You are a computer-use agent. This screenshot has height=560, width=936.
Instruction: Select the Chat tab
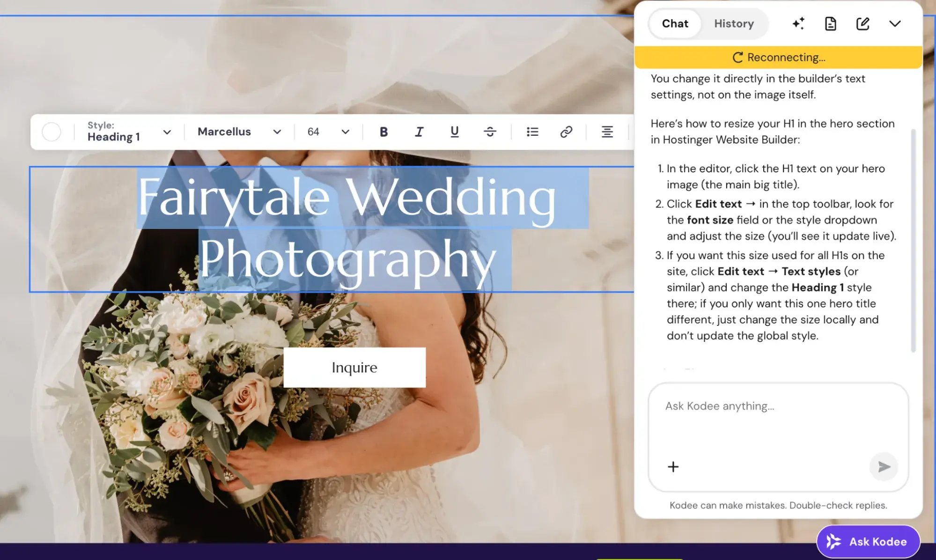(675, 23)
